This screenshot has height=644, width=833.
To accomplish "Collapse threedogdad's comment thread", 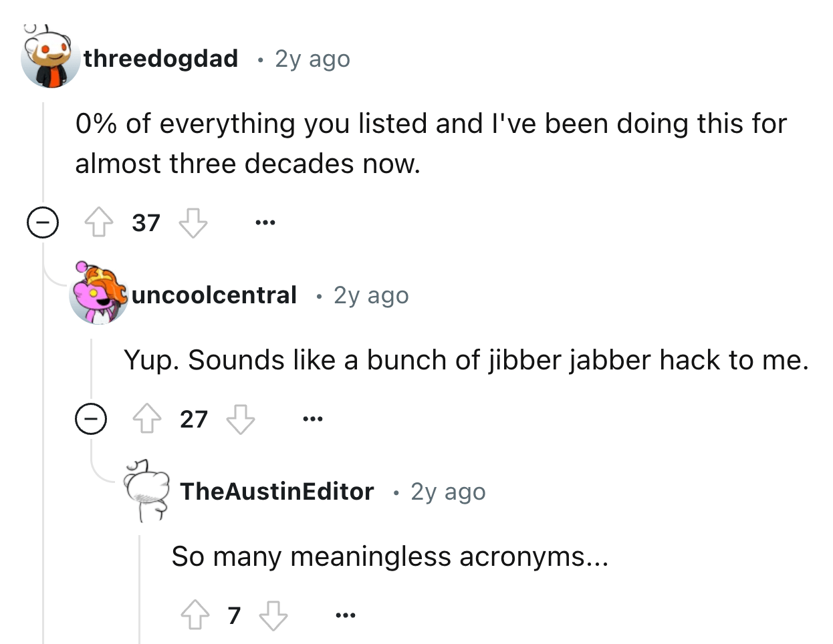I will click(x=43, y=222).
